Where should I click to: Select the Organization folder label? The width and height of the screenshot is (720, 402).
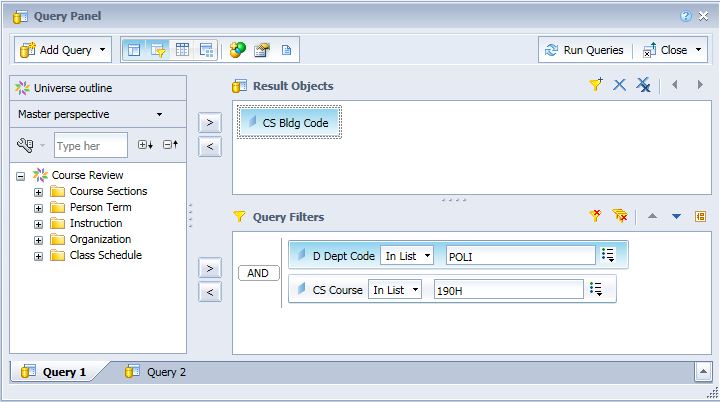tap(100, 239)
